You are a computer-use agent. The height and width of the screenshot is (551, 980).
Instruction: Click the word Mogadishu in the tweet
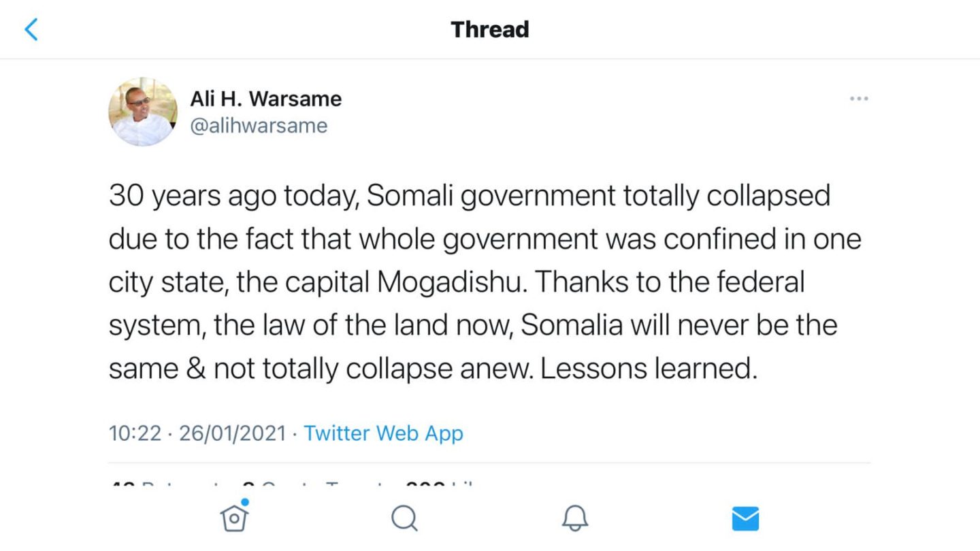coord(452,282)
